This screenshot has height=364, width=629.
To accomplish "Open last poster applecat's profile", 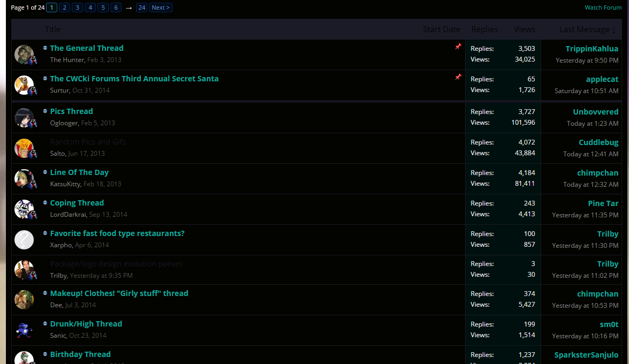I will click(602, 79).
